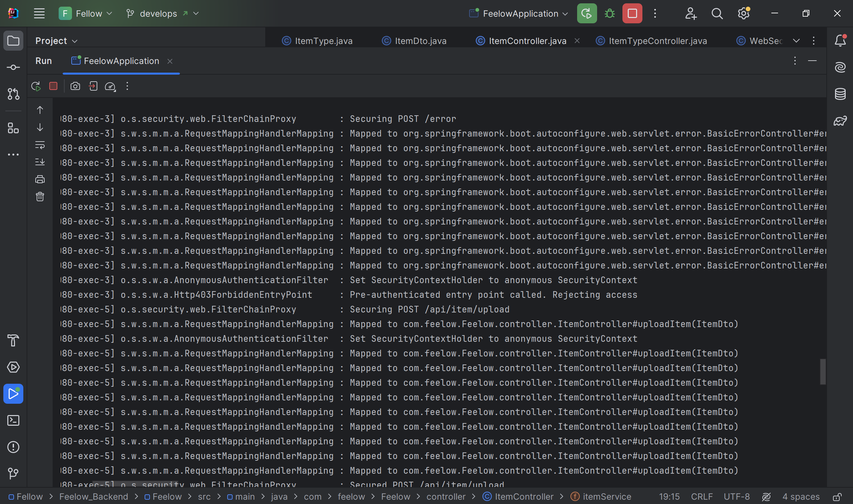The image size is (853, 504).
Task: Print the console output
Action: pyautogui.click(x=40, y=179)
